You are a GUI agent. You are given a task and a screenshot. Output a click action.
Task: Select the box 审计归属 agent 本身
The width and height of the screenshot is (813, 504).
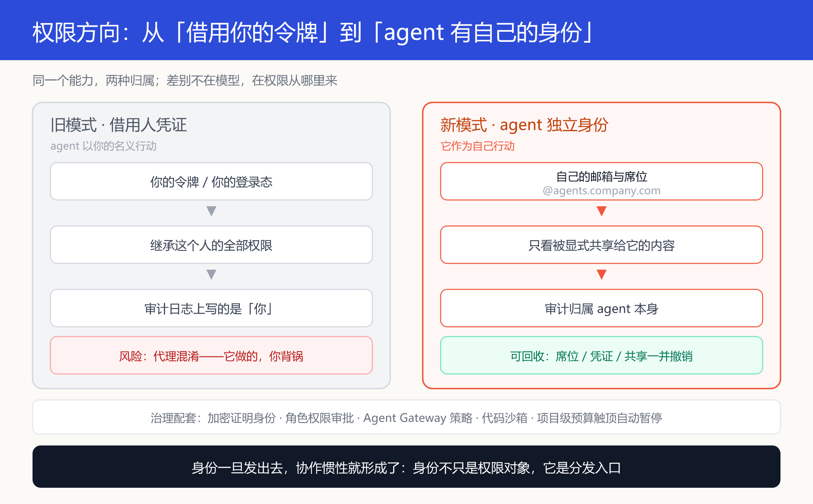tap(602, 308)
